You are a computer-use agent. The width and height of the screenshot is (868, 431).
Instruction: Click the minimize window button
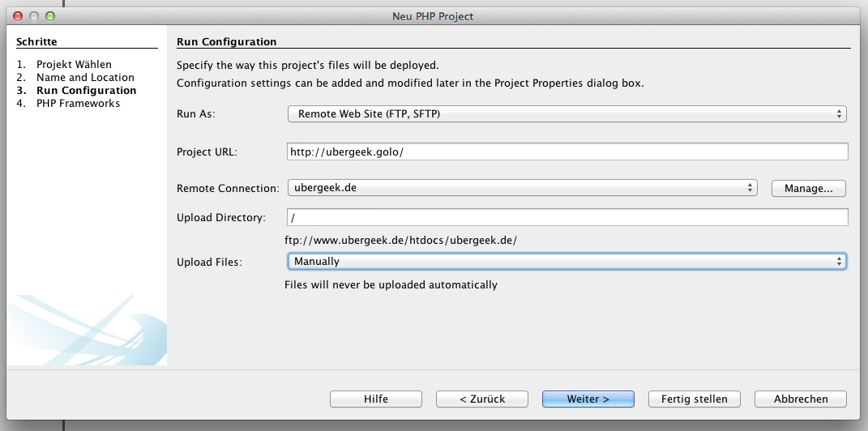click(34, 16)
